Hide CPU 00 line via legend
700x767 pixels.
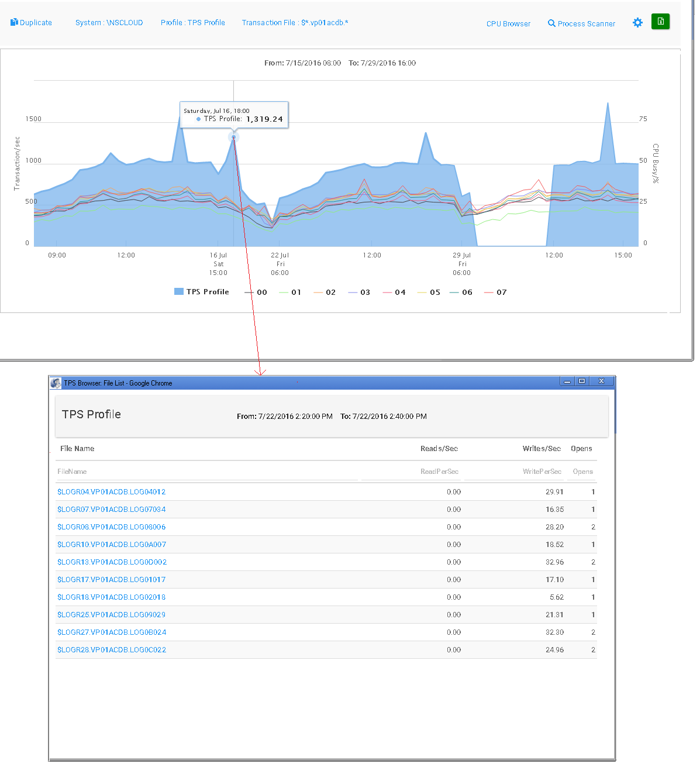point(256,293)
